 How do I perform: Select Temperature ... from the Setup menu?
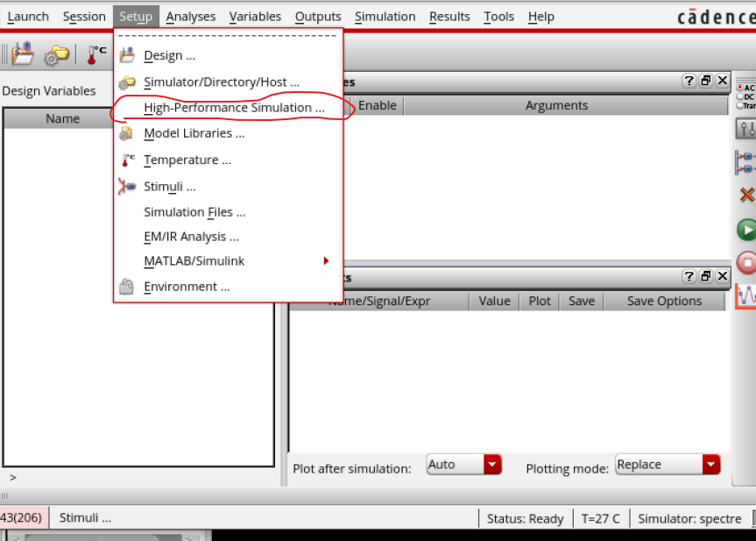click(228, 160)
